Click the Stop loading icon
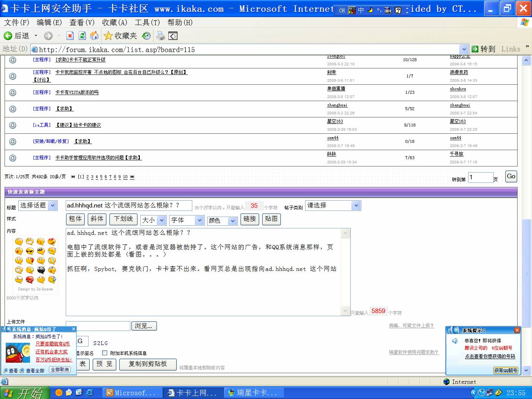The height and width of the screenshot is (399, 532). click(70, 36)
